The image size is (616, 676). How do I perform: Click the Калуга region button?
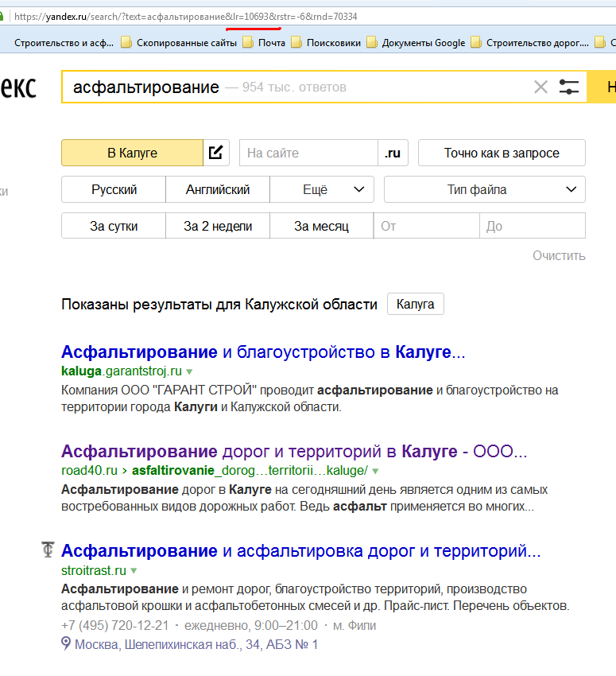tap(415, 304)
